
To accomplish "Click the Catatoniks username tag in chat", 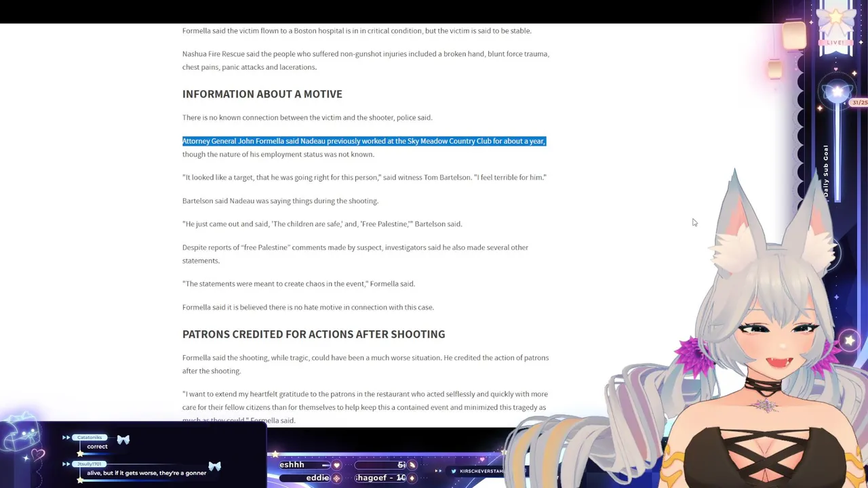I will 89,437.
